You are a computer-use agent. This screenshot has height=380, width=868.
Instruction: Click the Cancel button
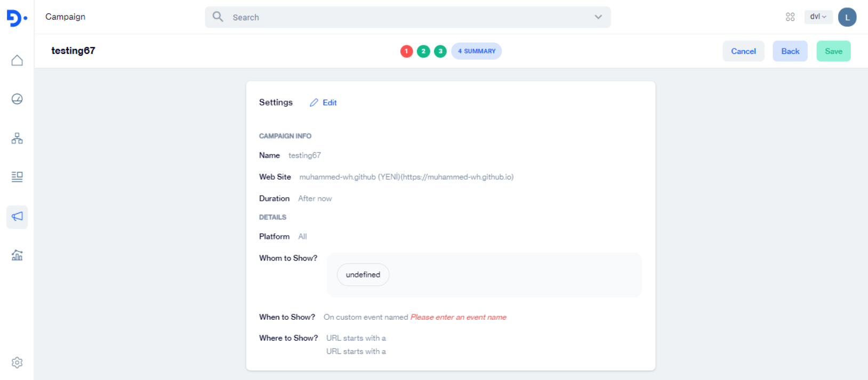(743, 51)
